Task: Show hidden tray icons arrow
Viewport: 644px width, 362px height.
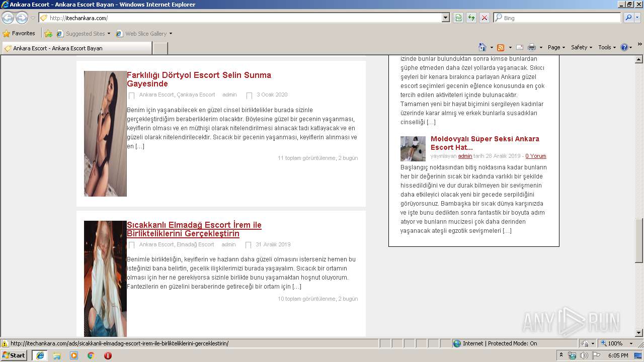Action: (x=561, y=355)
